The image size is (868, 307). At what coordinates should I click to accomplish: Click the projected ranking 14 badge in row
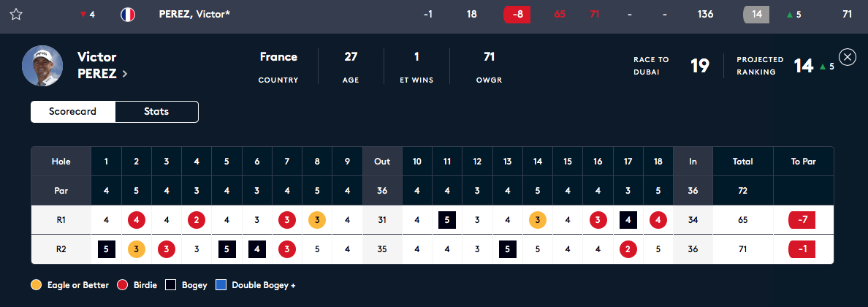pyautogui.click(x=757, y=15)
